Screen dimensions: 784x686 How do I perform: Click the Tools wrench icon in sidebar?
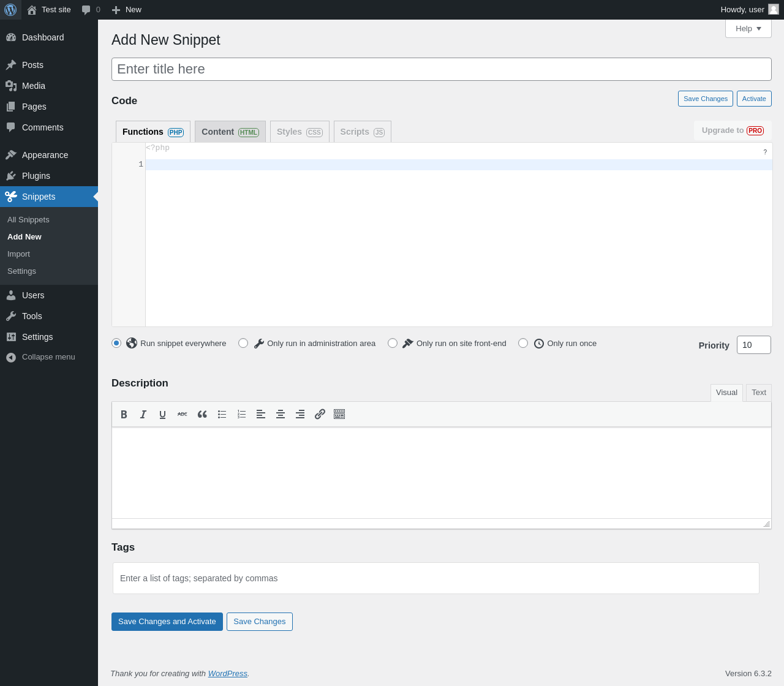click(11, 316)
